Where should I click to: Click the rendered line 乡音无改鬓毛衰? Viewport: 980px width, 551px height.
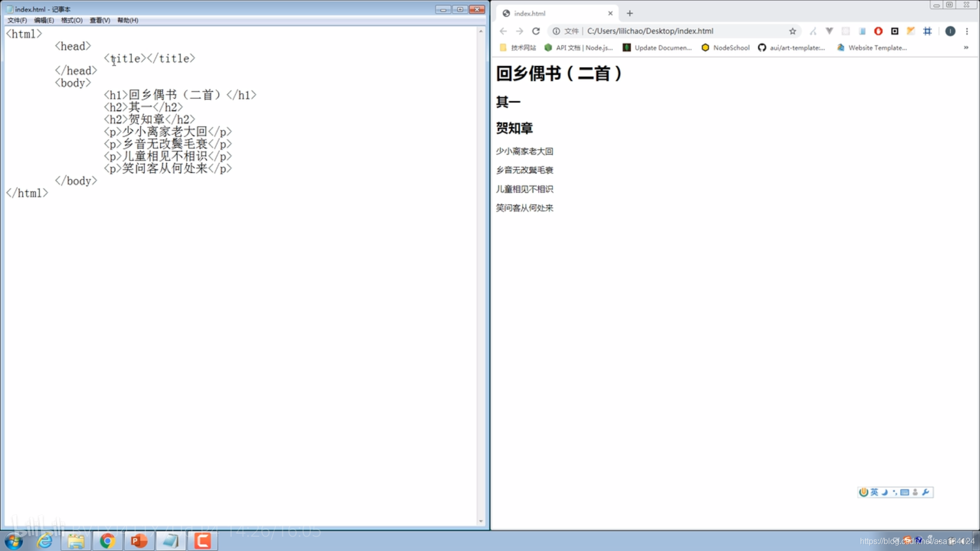coord(525,170)
